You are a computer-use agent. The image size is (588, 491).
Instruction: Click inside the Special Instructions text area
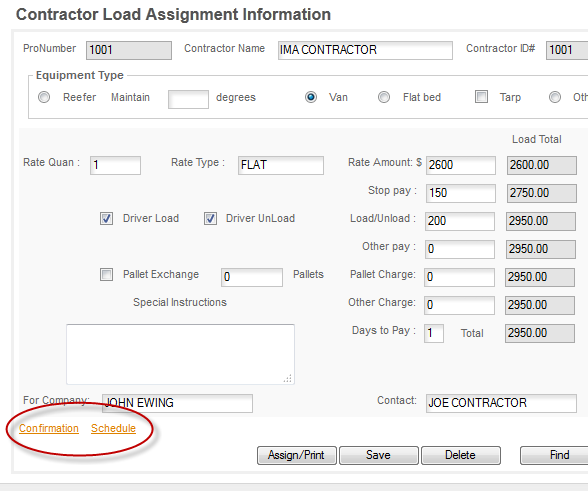click(x=180, y=354)
